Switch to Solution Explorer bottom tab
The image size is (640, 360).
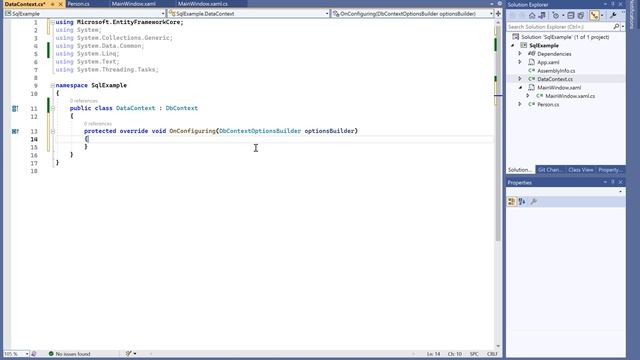520,170
